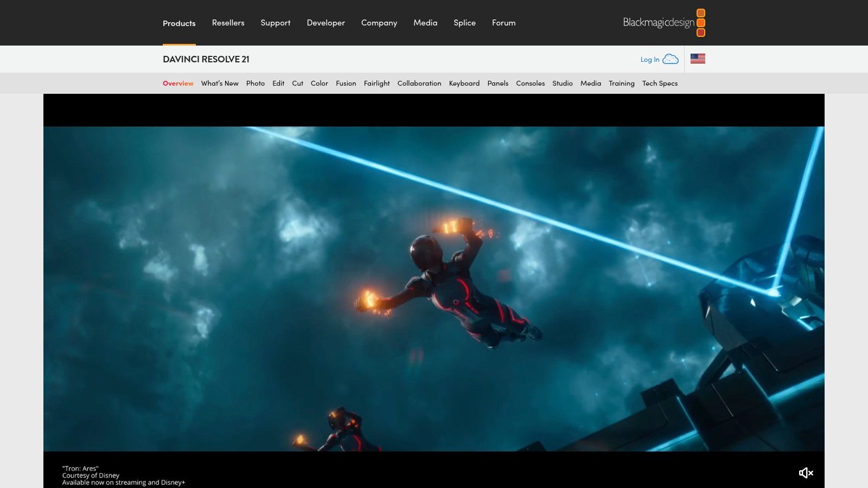Open the Tech Specs tab
The width and height of the screenshot is (868, 488).
point(660,84)
